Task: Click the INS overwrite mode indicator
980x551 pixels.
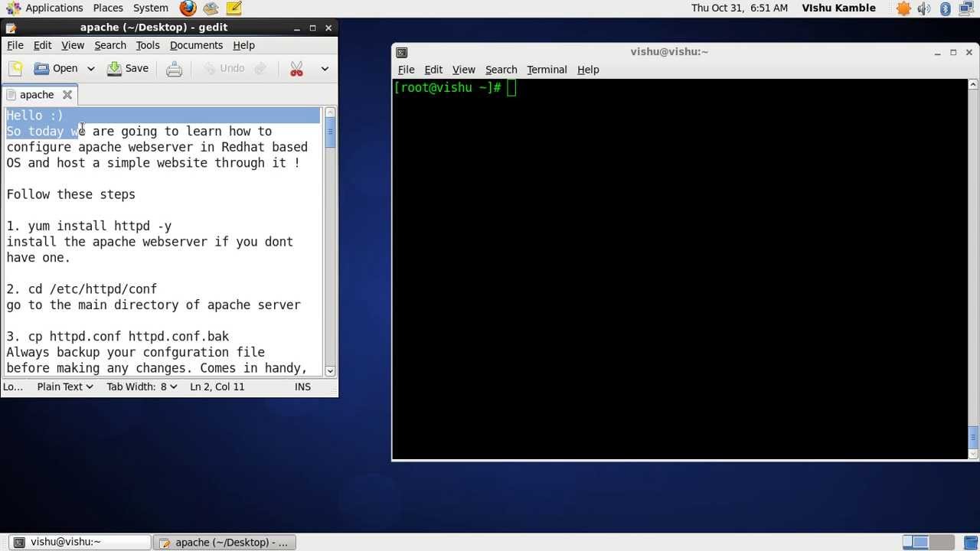Action: pyautogui.click(x=302, y=386)
